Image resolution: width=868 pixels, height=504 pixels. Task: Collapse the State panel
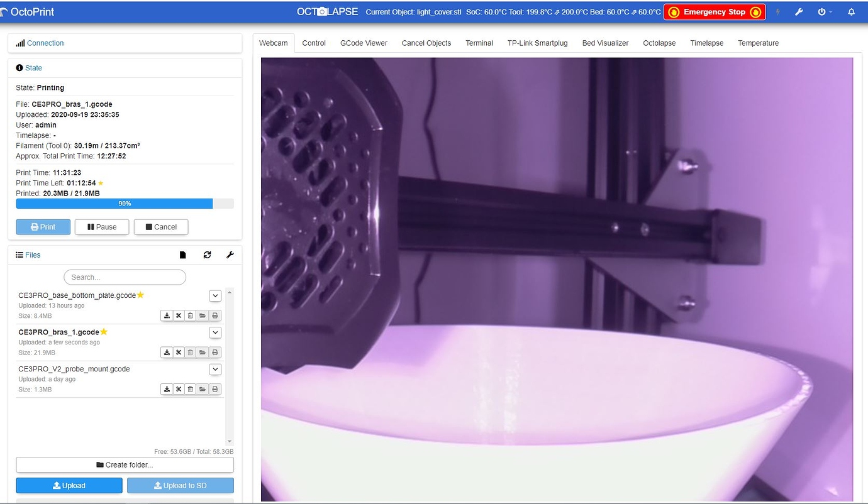point(32,67)
